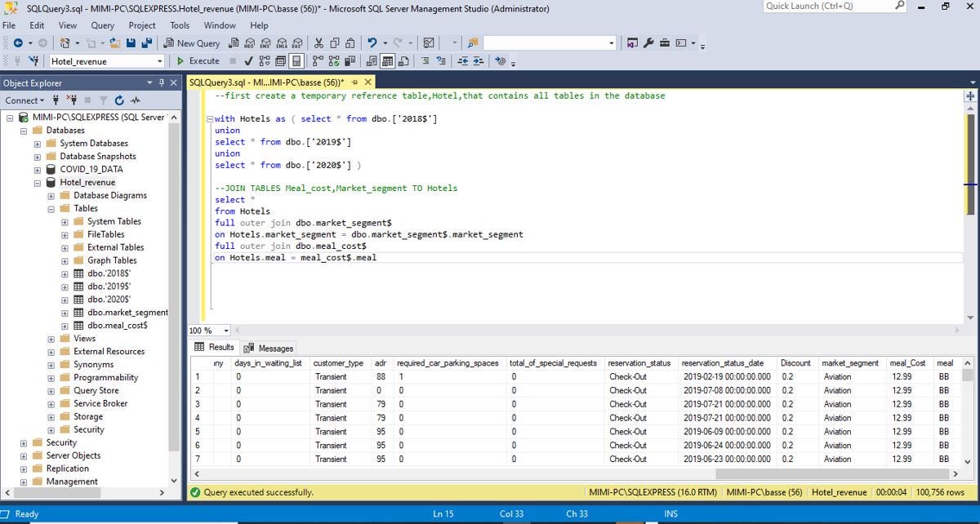Viewport: 980px width, 524px height.
Task: Click the results grid horizontal scrollbar
Action: (x=831, y=473)
